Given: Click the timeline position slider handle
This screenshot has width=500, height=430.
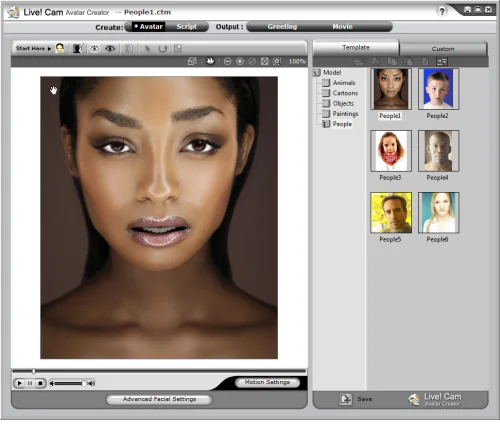Looking at the screenshot, I should point(33,371).
